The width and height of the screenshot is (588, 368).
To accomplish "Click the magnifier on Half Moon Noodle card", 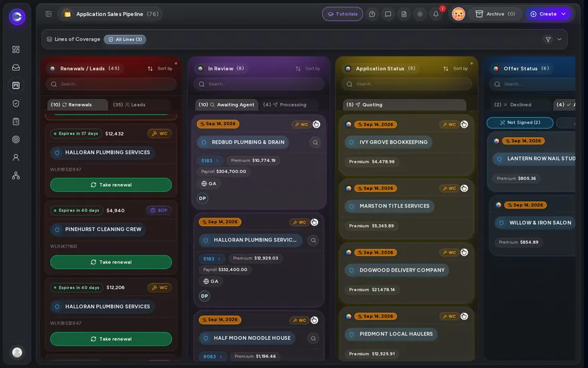I will [313, 339].
